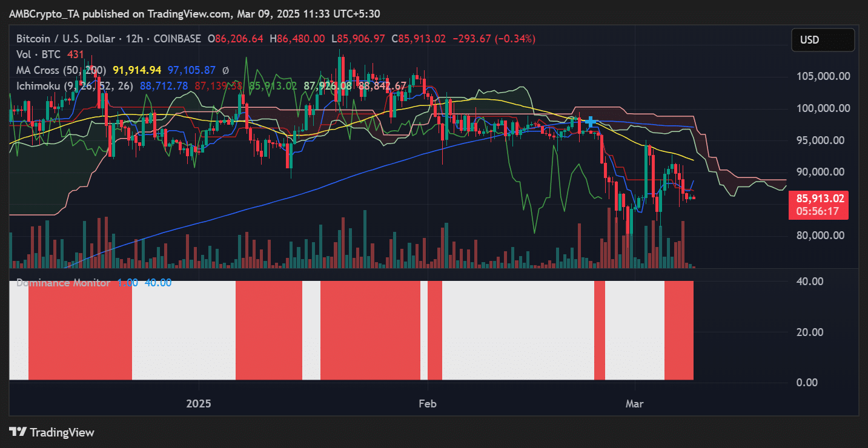Click the 90,000.00 price axis label
Screen dimensions: 868x448
pyautogui.click(x=821, y=172)
